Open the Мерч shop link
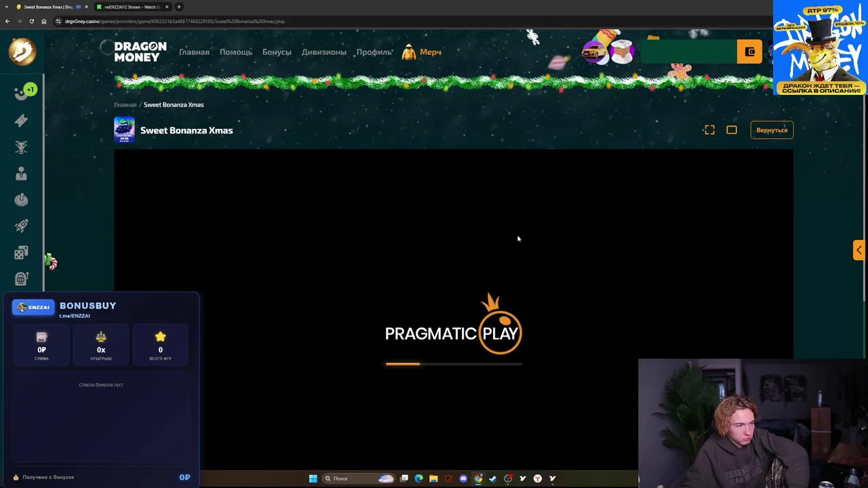868x488 pixels. coord(422,52)
